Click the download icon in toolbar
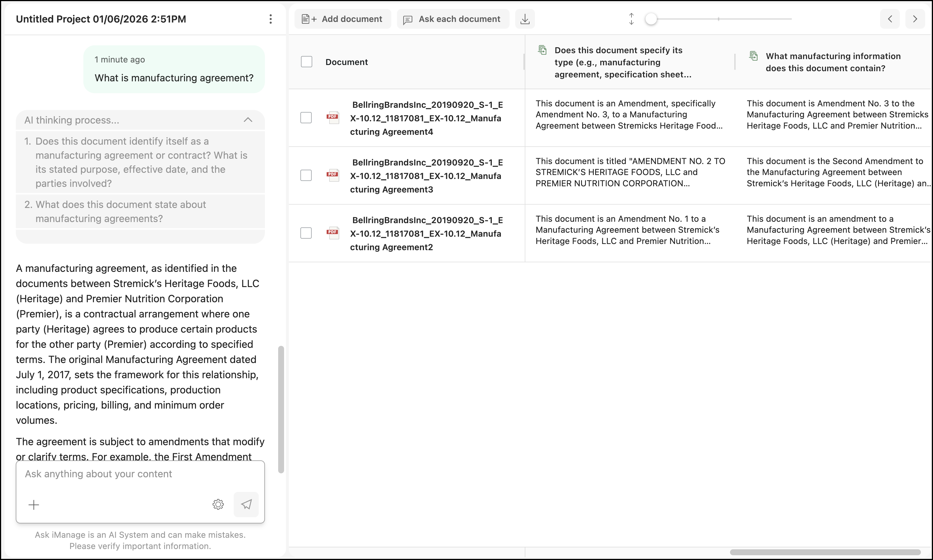This screenshot has height=560, width=933. (x=524, y=19)
